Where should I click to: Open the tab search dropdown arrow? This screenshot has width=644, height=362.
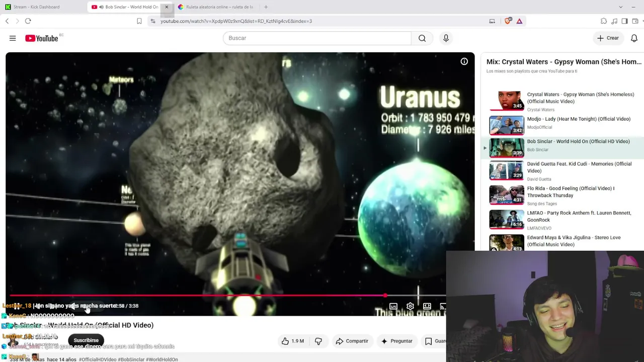620,7
